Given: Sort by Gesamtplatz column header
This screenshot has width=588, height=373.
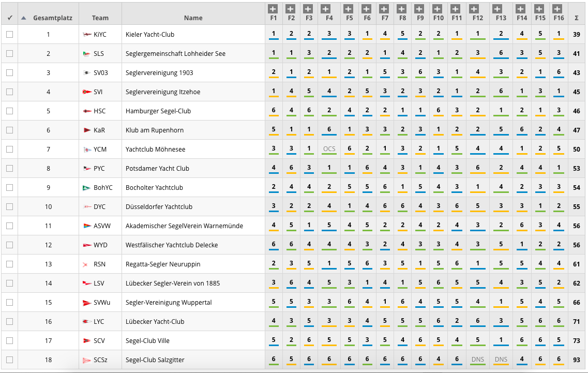Looking at the screenshot, I should [52, 18].
